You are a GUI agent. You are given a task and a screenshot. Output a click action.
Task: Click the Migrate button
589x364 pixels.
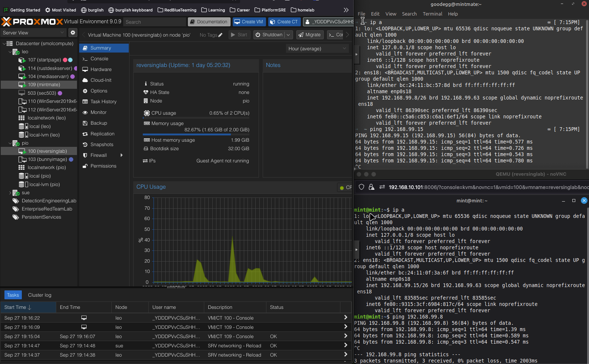click(x=309, y=35)
